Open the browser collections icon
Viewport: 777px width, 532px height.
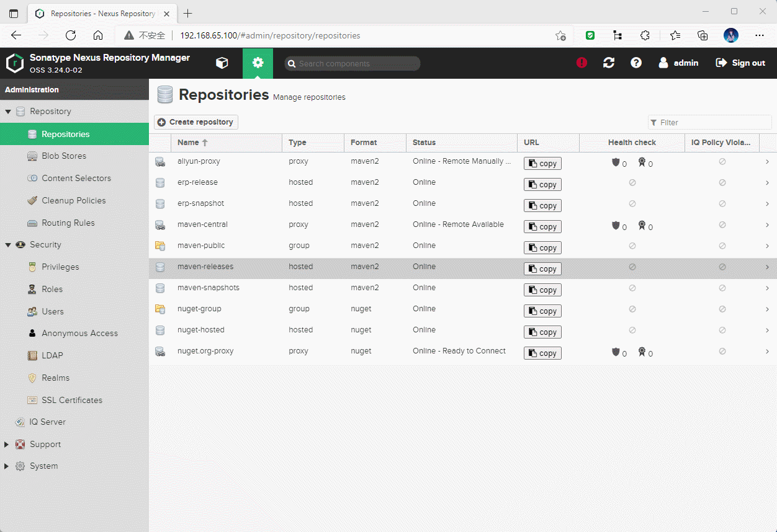[x=703, y=35]
